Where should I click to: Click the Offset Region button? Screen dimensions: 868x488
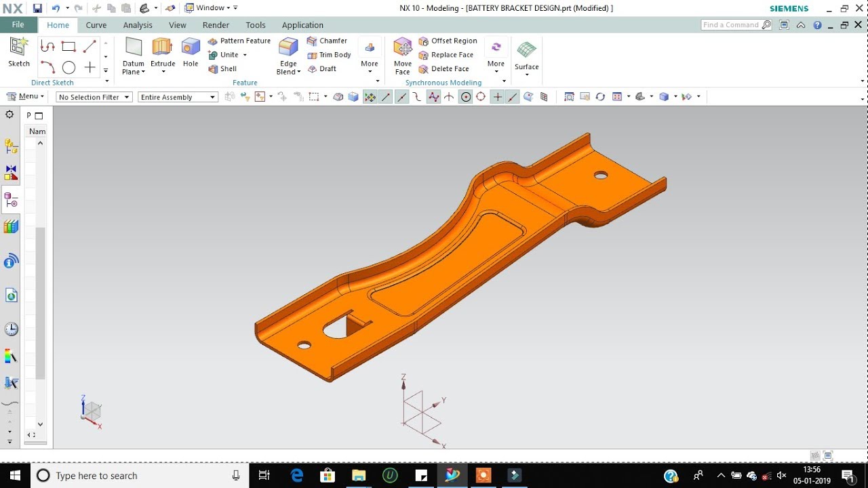click(448, 41)
